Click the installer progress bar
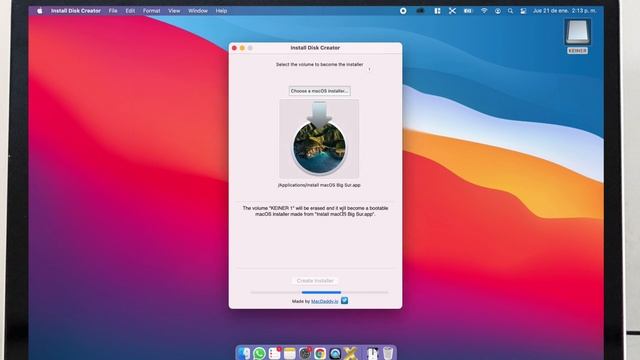This screenshot has width=640, height=360. (319, 292)
